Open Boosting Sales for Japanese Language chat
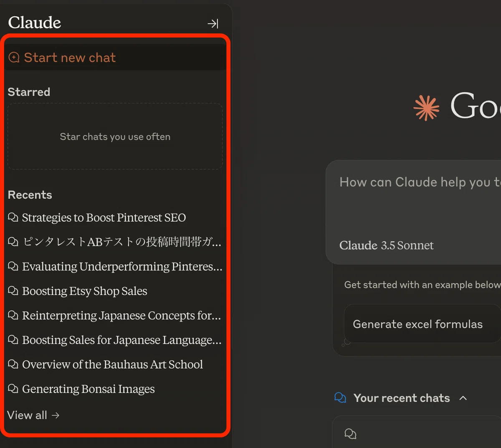 (x=122, y=340)
